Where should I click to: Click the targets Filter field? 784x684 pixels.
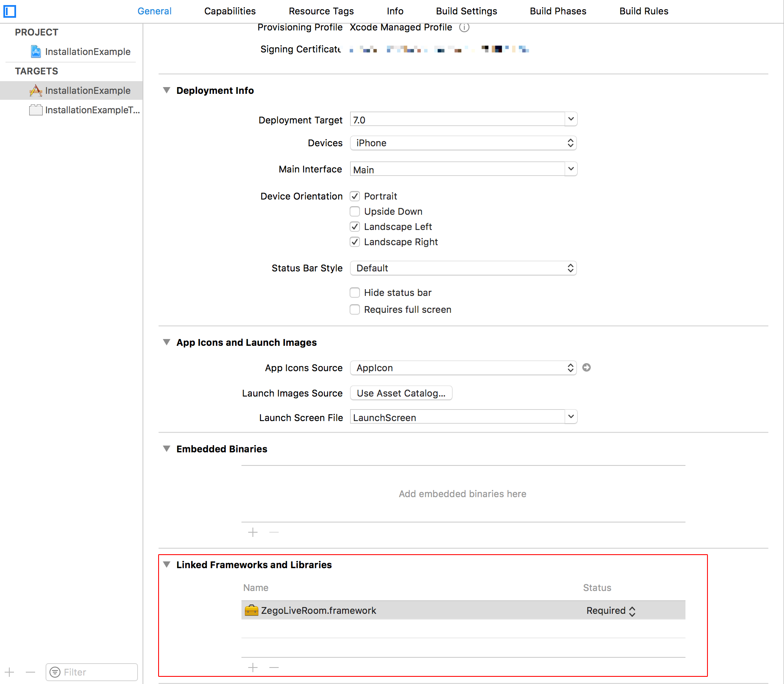(92, 672)
